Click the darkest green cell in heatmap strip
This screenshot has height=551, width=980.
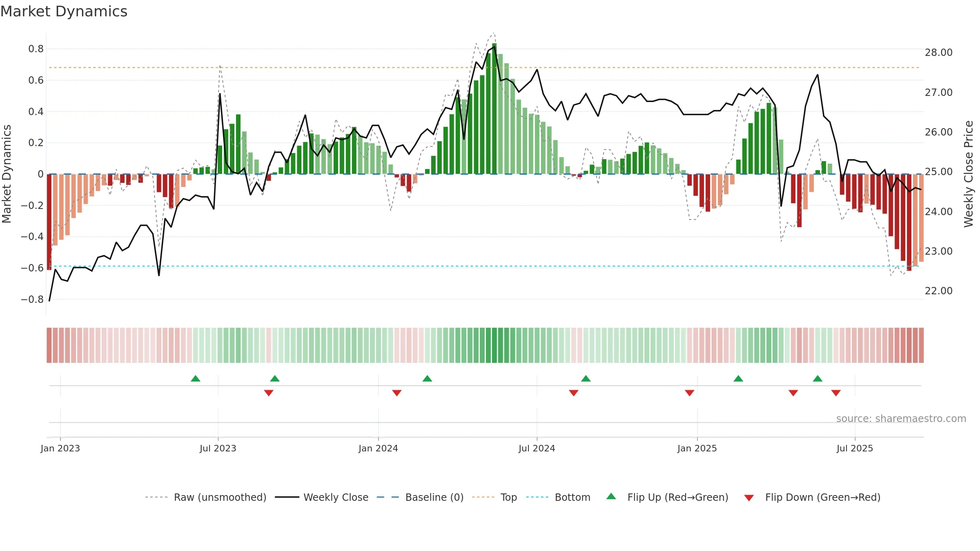coord(494,345)
